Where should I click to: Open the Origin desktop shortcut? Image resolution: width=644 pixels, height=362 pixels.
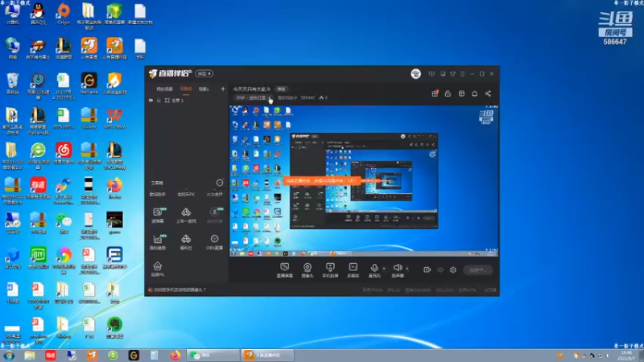pos(64,14)
